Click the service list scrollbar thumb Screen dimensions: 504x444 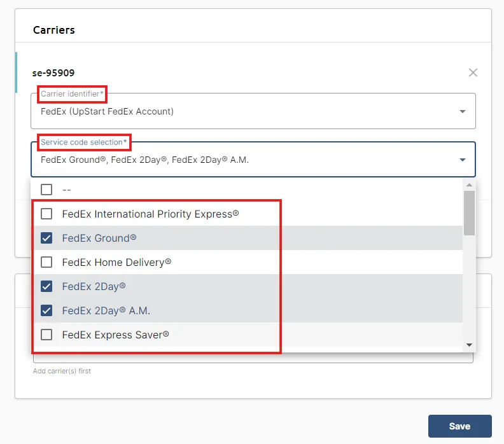click(x=469, y=213)
